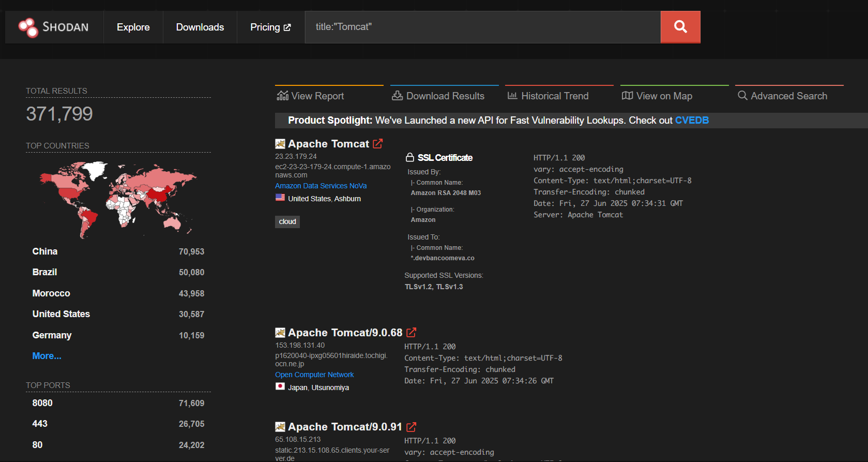Screen dimensions: 868x462
Task: Click common name *.devbancoomeva.co
Action: pos(443,258)
